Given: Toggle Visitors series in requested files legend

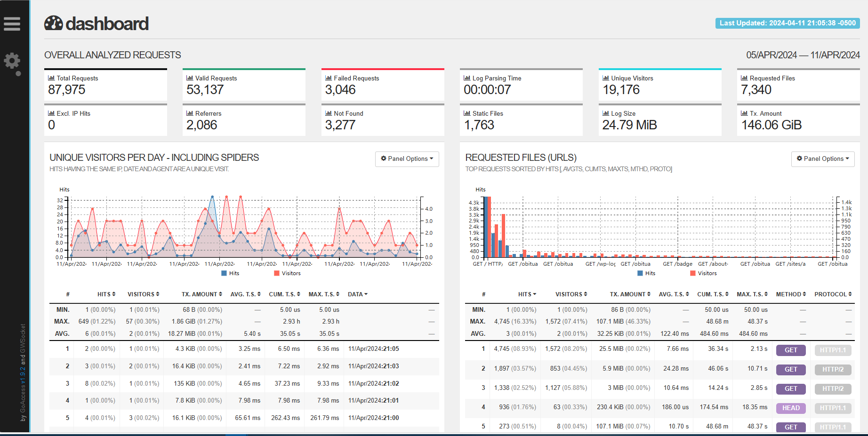Looking at the screenshot, I should point(703,273).
